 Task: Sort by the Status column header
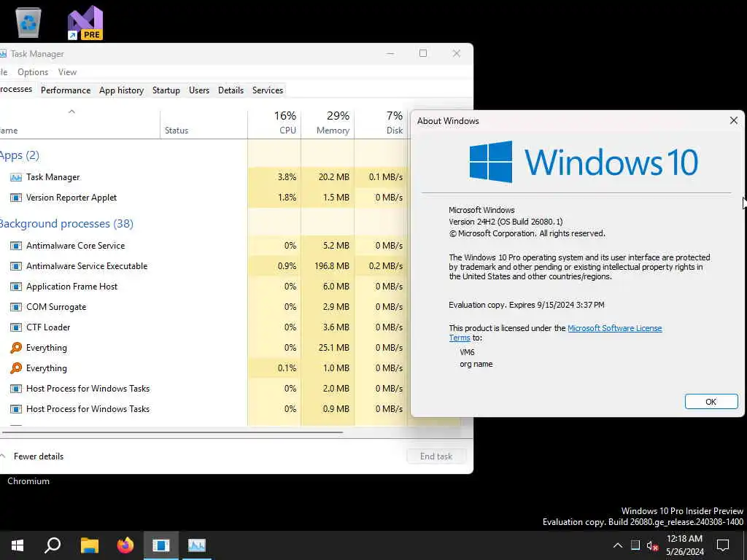(x=204, y=125)
